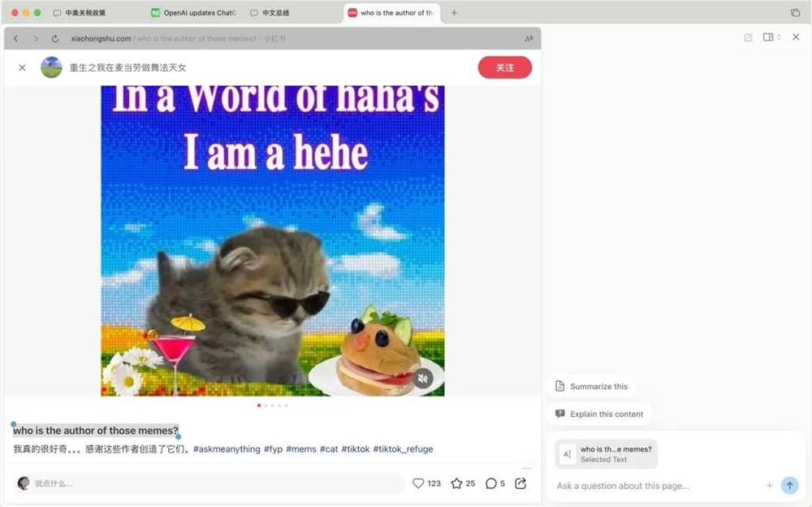Start a new chat with compose icon

coord(748,37)
